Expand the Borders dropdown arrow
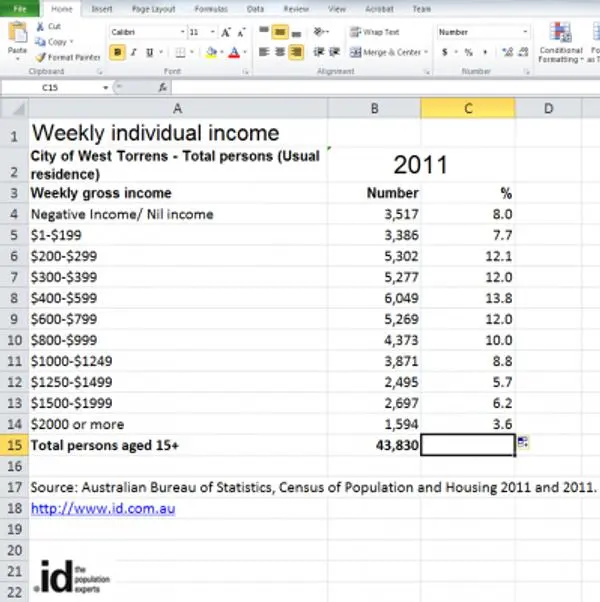 192,52
